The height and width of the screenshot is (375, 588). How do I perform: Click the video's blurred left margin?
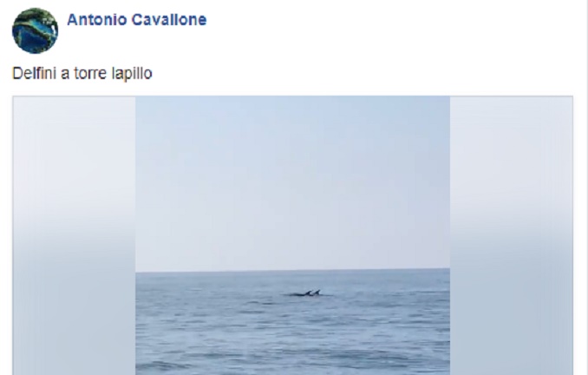(x=74, y=235)
